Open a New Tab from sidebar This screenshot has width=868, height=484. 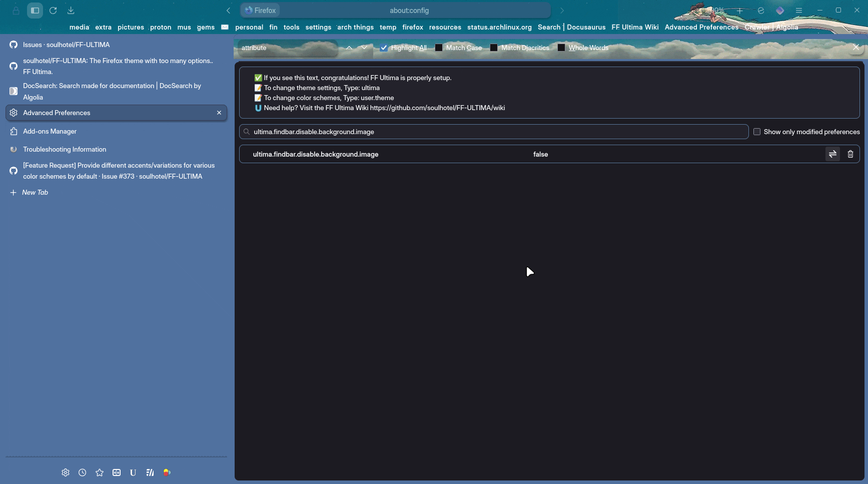pyautogui.click(x=35, y=193)
